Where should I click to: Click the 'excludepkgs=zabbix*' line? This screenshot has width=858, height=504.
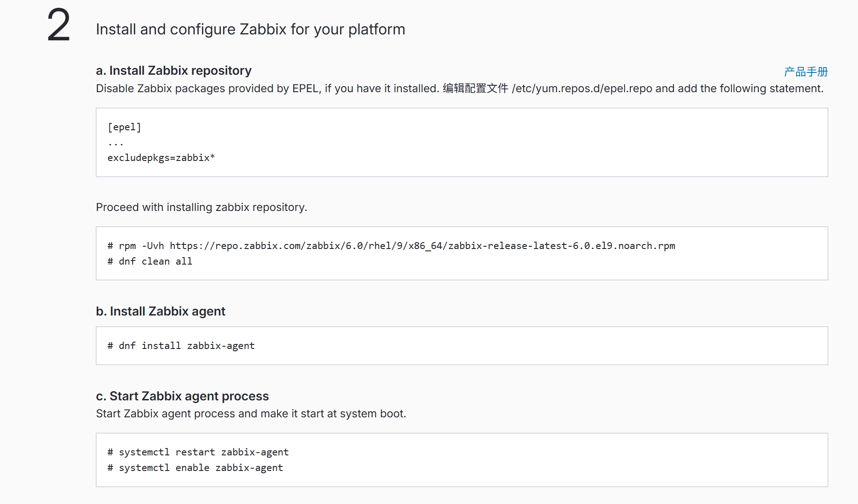161,158
